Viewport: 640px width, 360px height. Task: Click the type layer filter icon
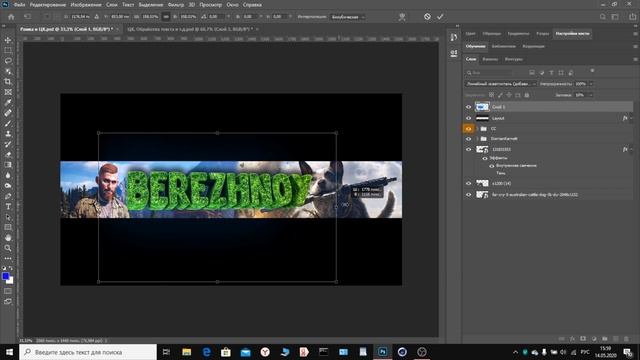pos(551,73)
